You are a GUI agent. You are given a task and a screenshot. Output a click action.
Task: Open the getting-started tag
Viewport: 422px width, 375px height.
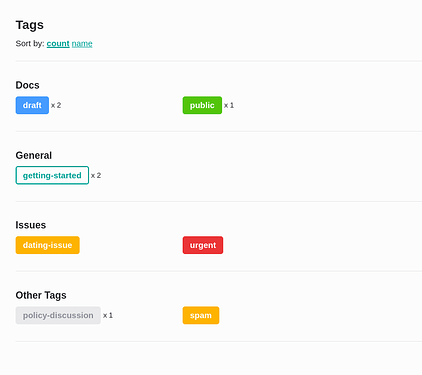click(52, 175)
